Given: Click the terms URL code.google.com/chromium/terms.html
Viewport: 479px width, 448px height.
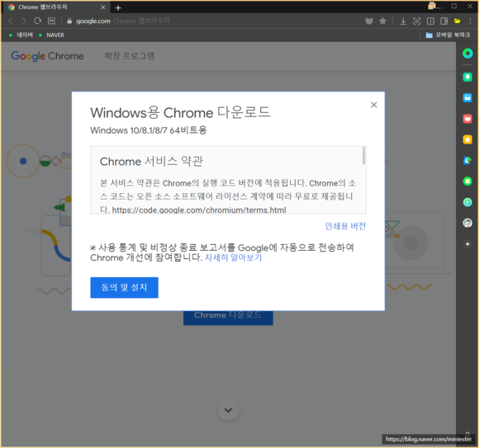Looking at the screenshot, I should pos(199,210).
